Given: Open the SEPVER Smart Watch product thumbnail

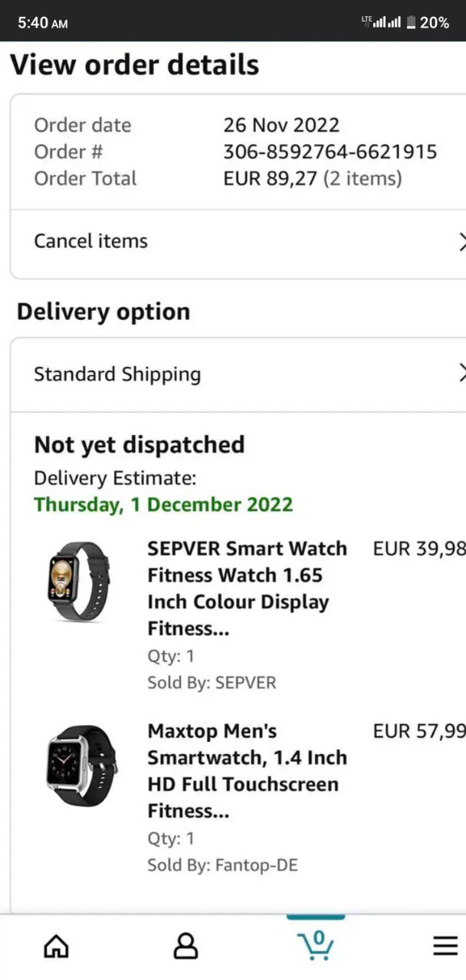Looking at the screenshot, I should (x=74, y=582).
